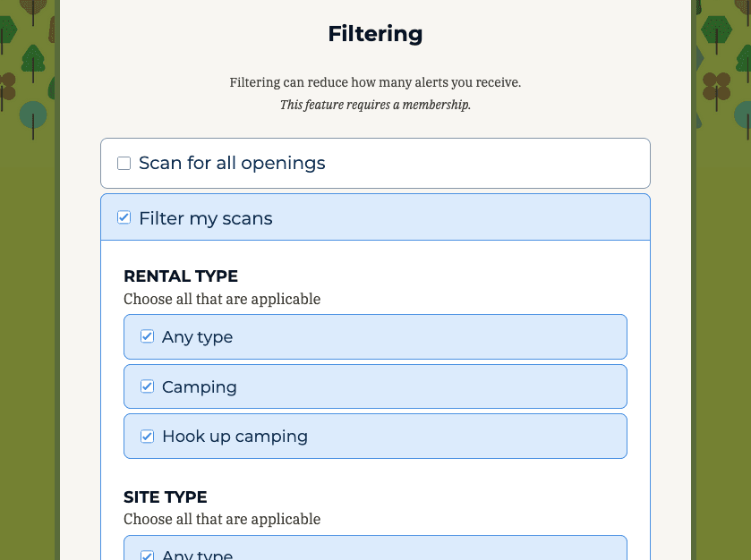
Task: Tick the Scan for all openings checkbox
Action: click(x=124, y=163)
